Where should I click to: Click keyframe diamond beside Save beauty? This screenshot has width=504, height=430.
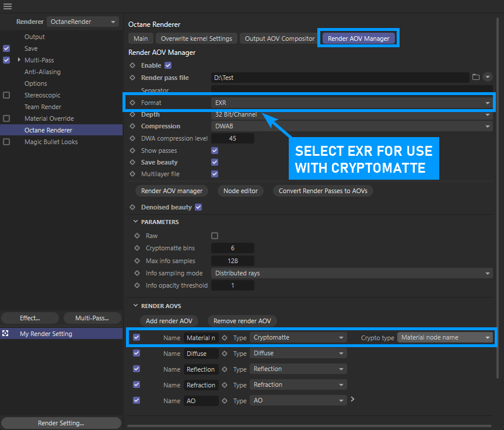coord(132,162)
